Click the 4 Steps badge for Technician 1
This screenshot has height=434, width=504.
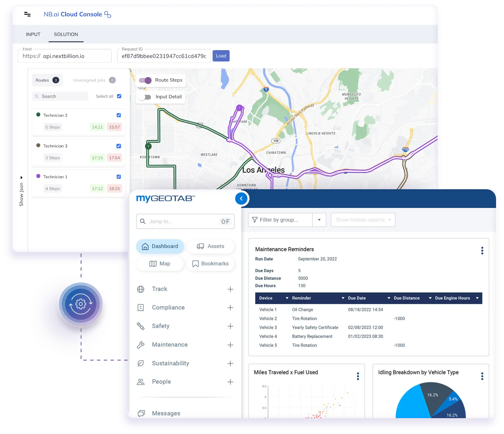pyautogui.click(x=52, y=189)
